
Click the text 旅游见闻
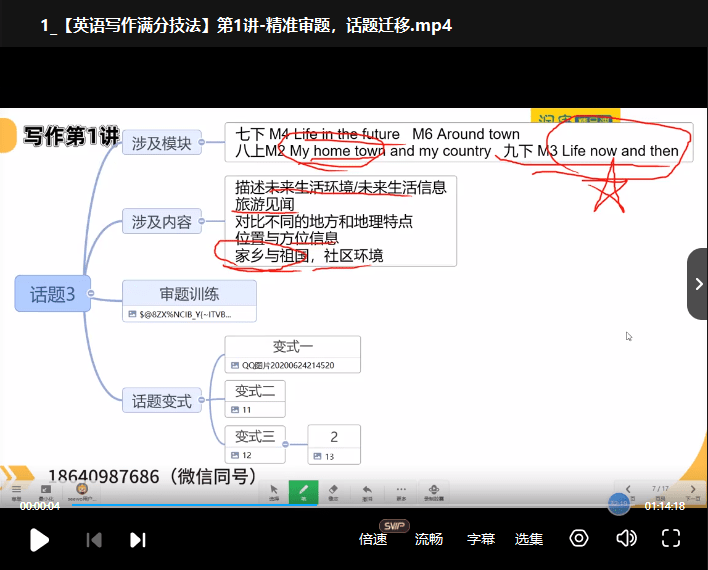coord(265,204)
